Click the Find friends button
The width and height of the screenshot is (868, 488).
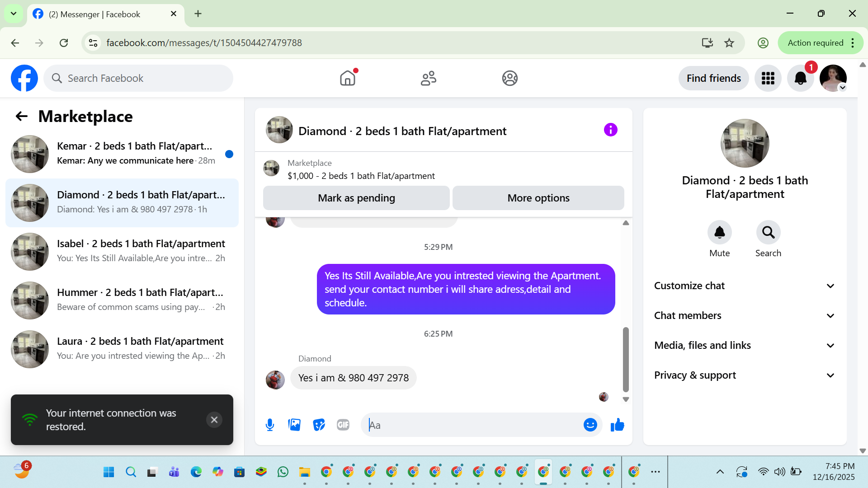point(713,78)
